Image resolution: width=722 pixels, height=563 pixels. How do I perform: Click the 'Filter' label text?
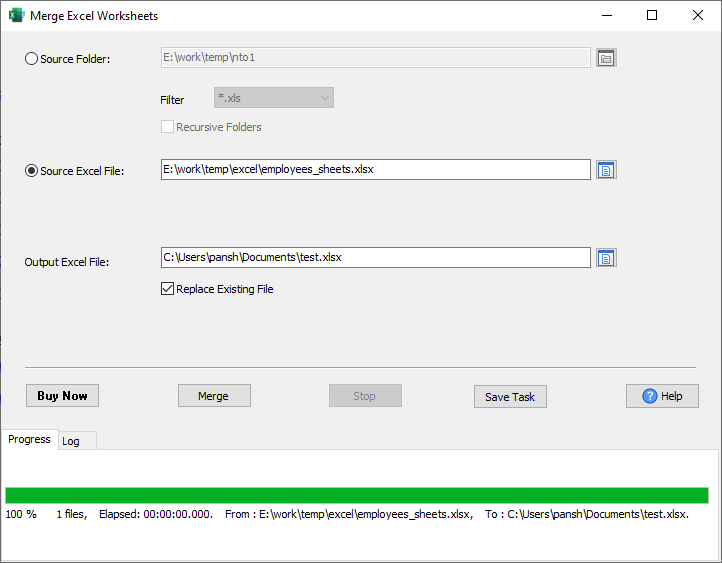(172, 100)
